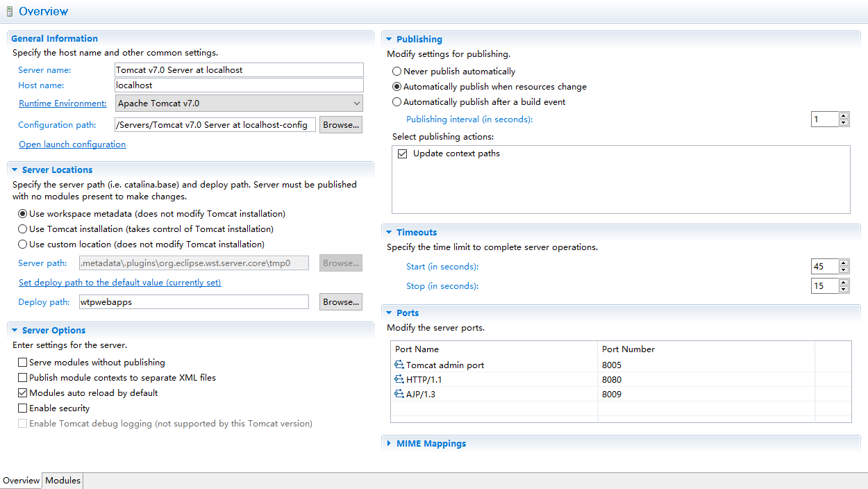Select Use workspace metadata option

23,214
